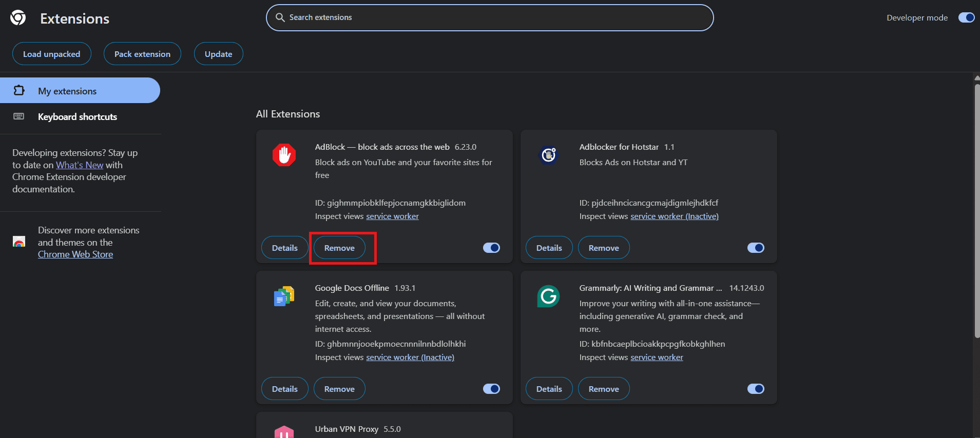Screen dimensions: 980x438
Task: Open Details for AdBlock
Action: [x=285, y=248]
